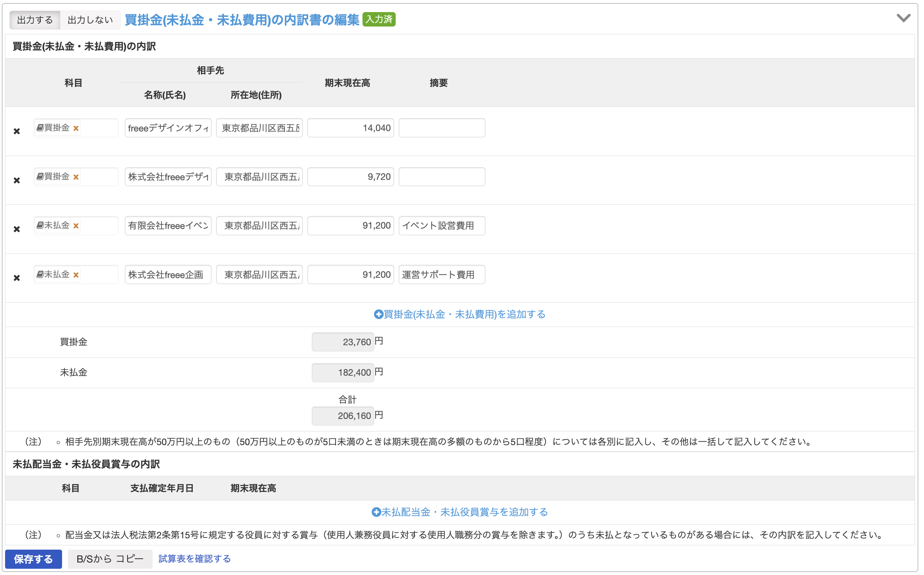Edit the address field in the 運営サポート費用 row
The image size is (924, 575).
[259, 275]
